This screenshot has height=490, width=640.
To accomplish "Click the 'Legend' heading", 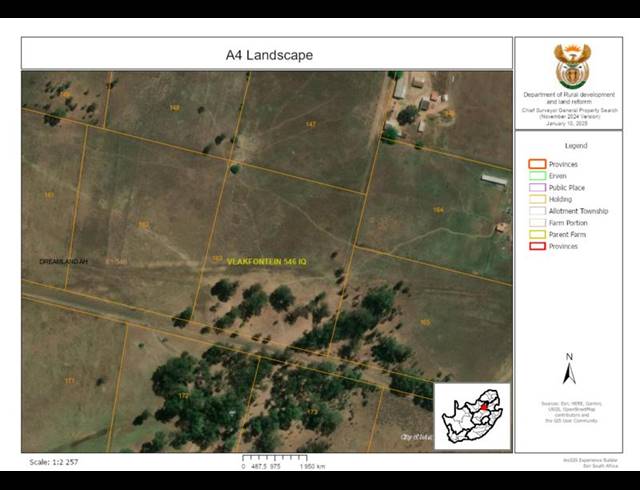I will point(576,146).
